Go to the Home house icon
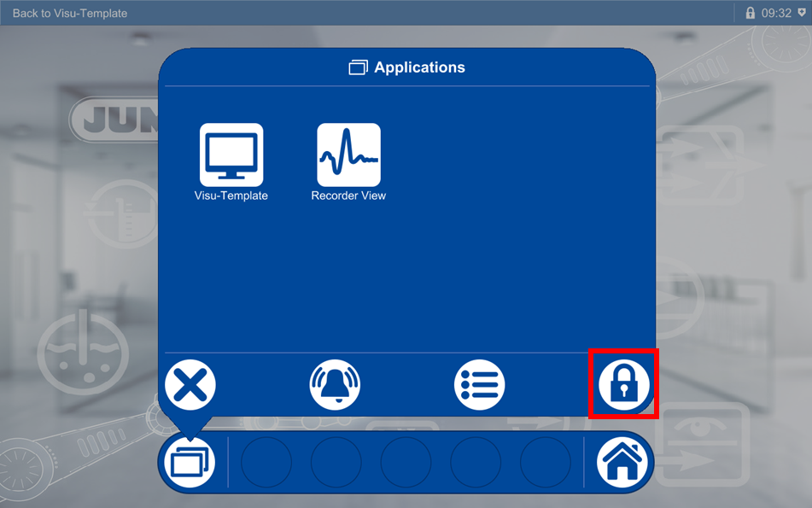The width and height of the screenshot is (812, 508). 622,462
